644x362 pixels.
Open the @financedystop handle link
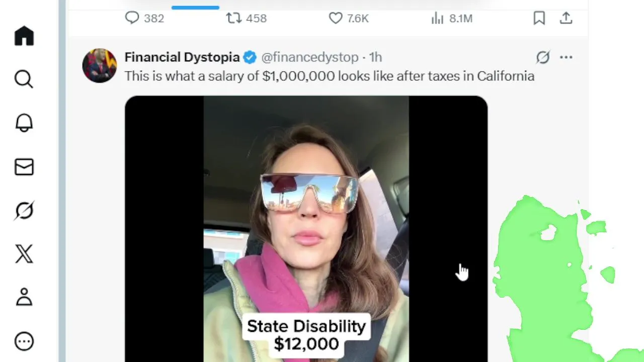pos(309,57)
